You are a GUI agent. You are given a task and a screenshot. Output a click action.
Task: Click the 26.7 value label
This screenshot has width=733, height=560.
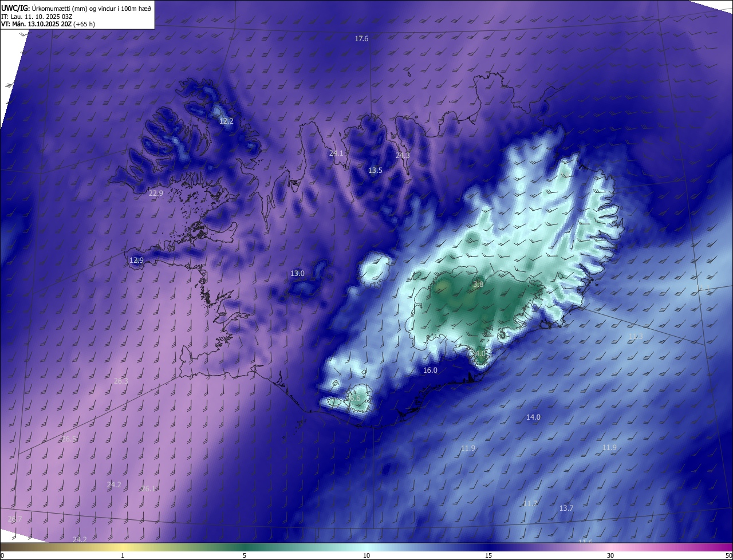point(15,519)
